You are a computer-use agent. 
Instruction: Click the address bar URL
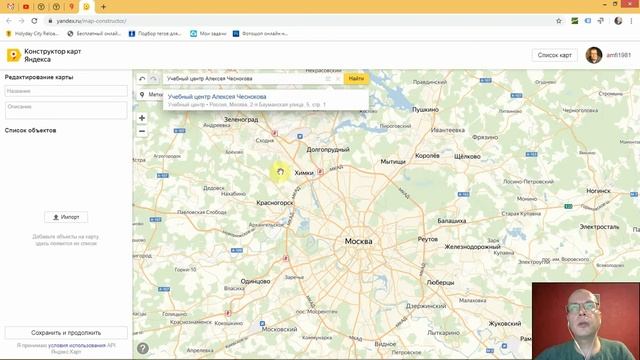(91, 21)
